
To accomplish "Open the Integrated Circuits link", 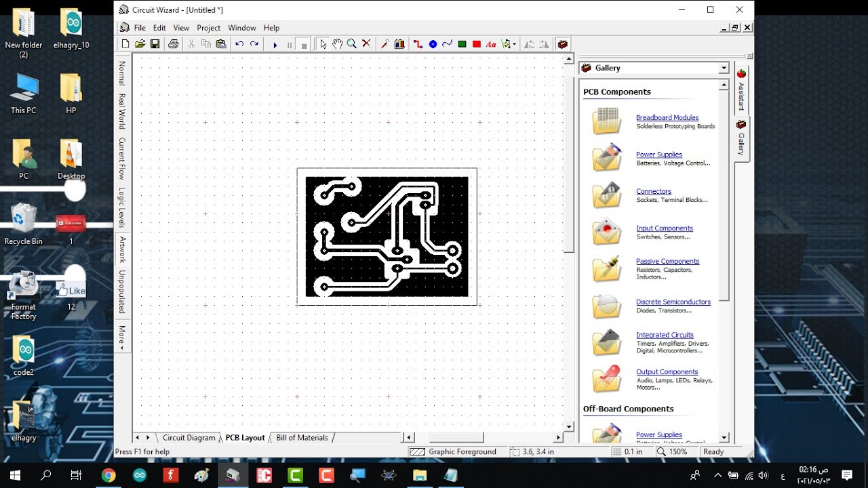I will tap(665, 335).
